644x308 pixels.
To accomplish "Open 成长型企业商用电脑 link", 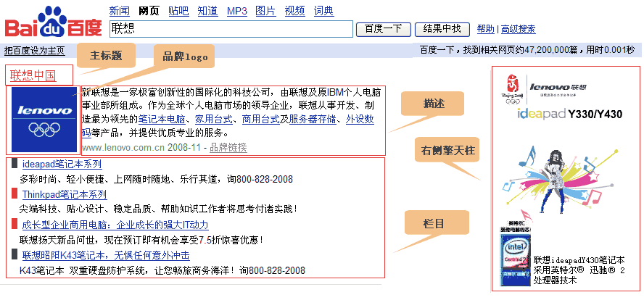I will click(x=115, y=225).
